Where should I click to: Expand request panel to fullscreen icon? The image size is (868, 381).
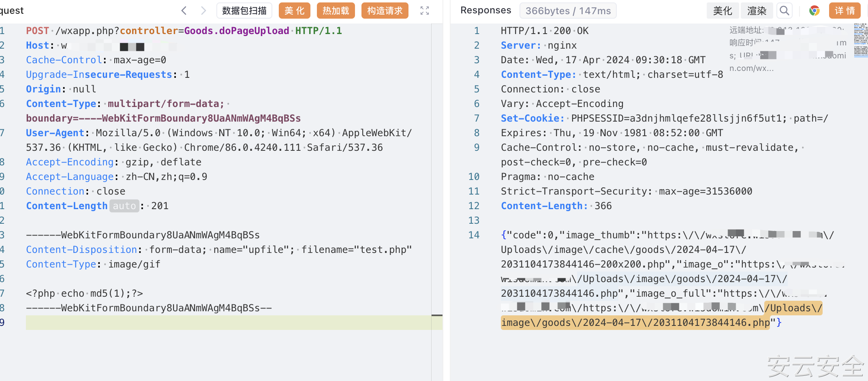425,11
